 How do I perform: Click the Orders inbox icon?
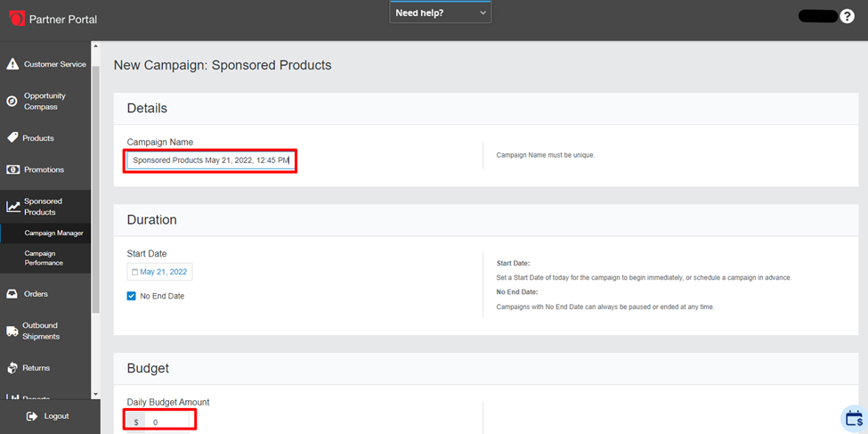click(x=12, y=294)
